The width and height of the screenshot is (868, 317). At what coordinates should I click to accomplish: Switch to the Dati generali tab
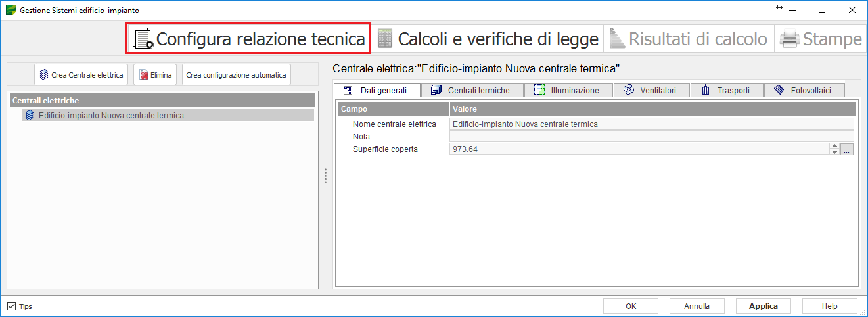pos(377,90)
